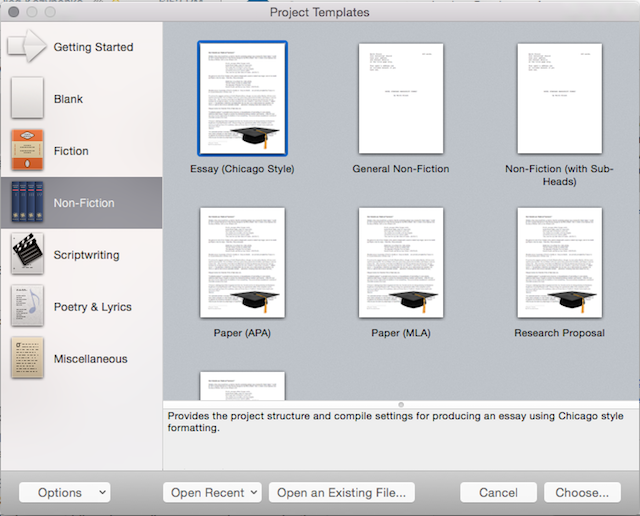640x516 pixels.
Task: Select the Paper (APA) template thumbnail
Action: pyautogui.click(x=242, y=262)
